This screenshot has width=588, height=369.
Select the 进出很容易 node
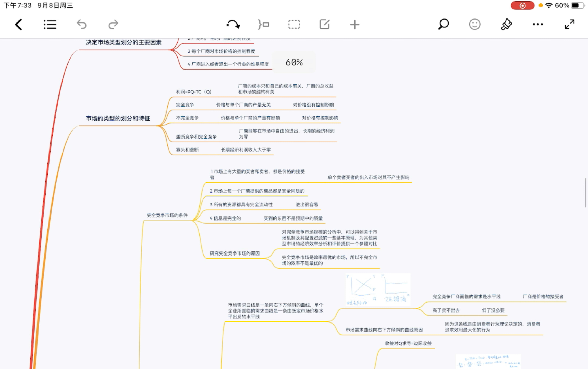pos(307,205)
